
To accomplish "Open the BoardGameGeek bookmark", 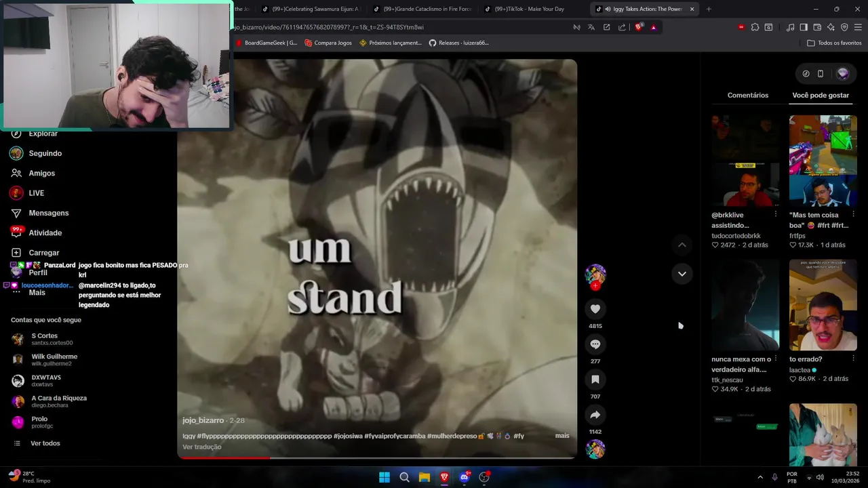I will 267,43.
